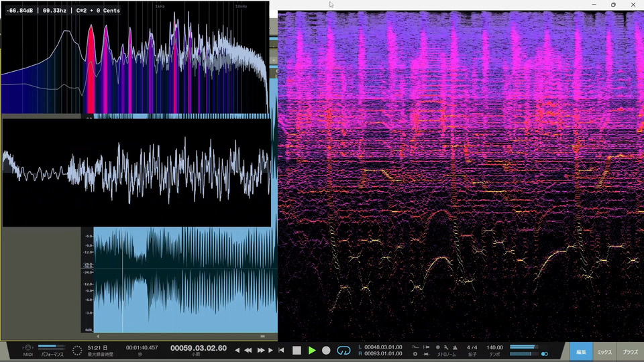The image size is (644, 362).
Task: Click the Stop button in transport
Action: pyautogui.click(x=297, y=350)
